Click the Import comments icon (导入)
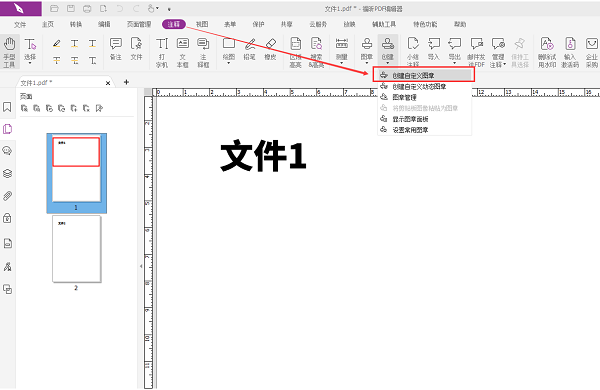 (x=434, y=49)
